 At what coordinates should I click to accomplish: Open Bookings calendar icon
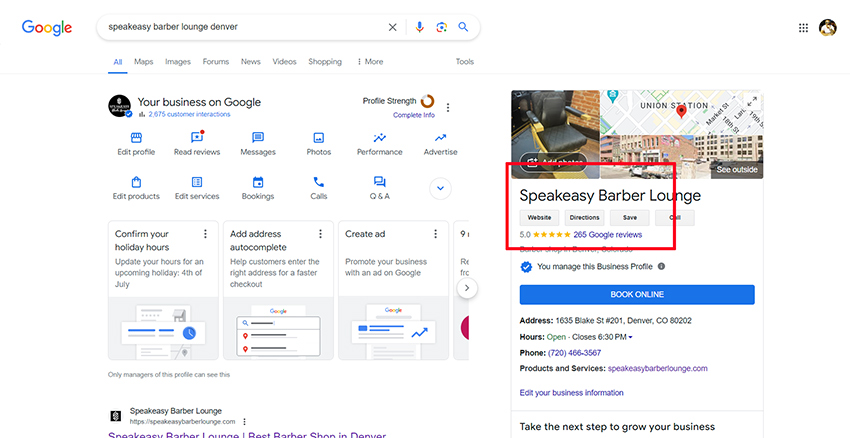point(258,182)
